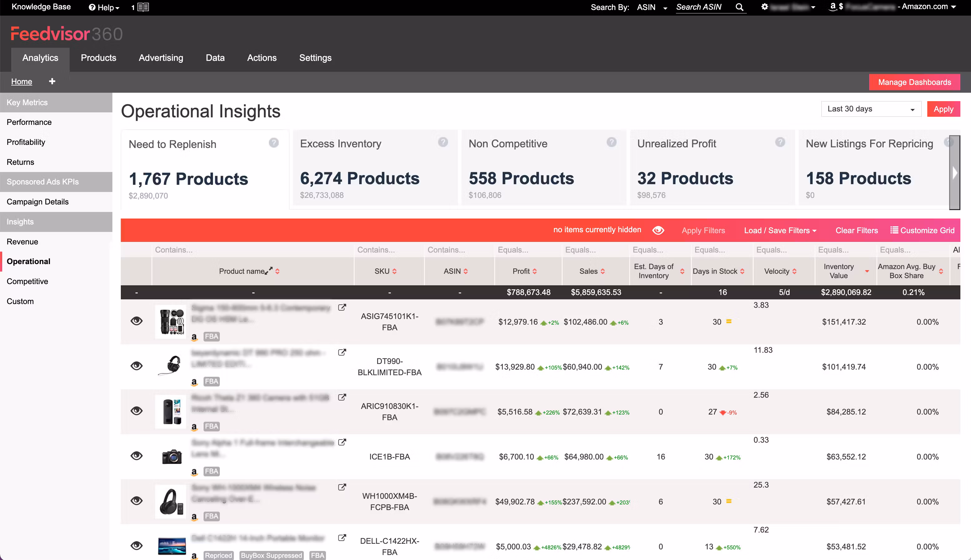This screenshot has width=971, height=560.
Task: Hide the WH1000XM4B-FCPB-FBA row with eye toggle
Action: click(136, 501)
